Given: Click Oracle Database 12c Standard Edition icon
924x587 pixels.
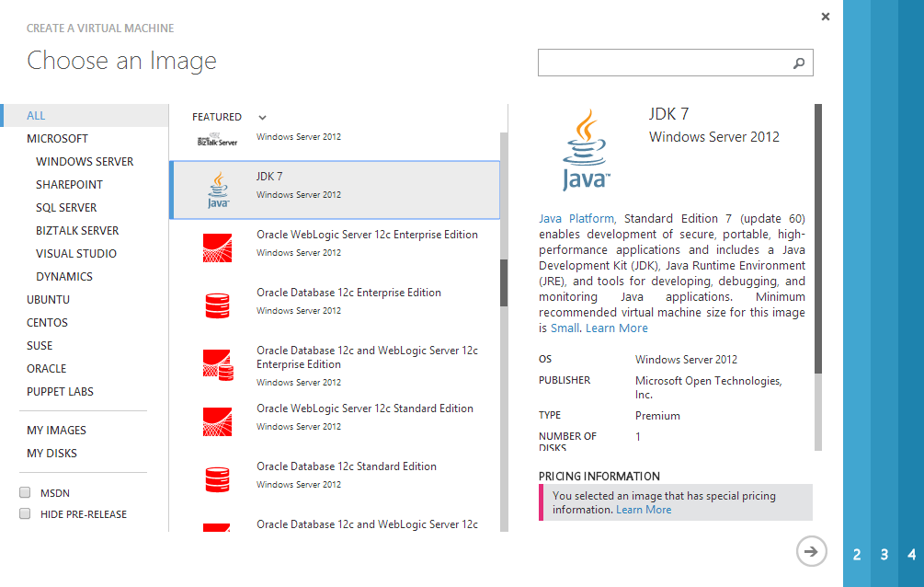Looking at the screenshot, I should [218, 479].
